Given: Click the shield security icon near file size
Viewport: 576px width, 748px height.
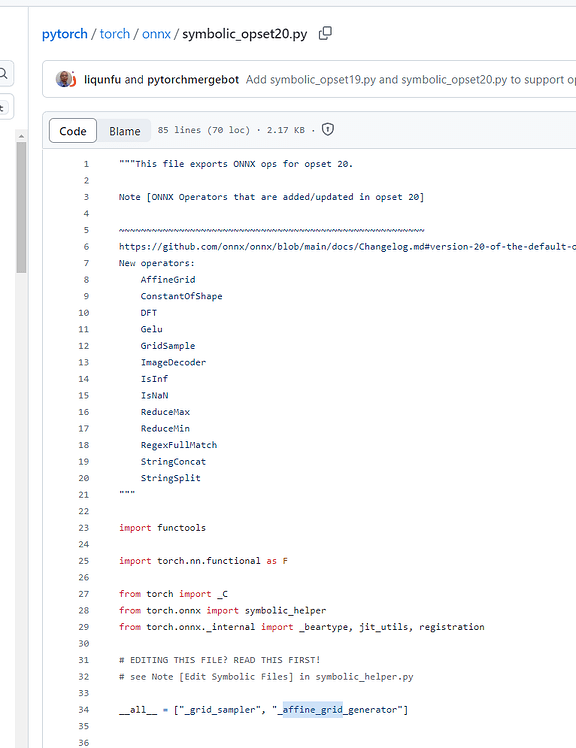Looking at the screenshot, I should tap(328, 130).
